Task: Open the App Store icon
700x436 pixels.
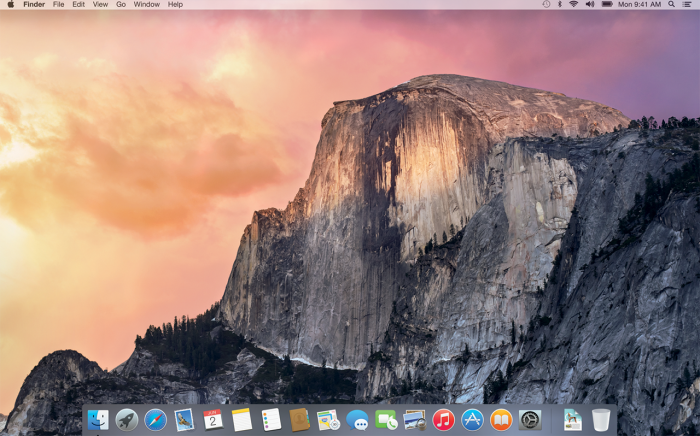Action: (x=472, y=420)
